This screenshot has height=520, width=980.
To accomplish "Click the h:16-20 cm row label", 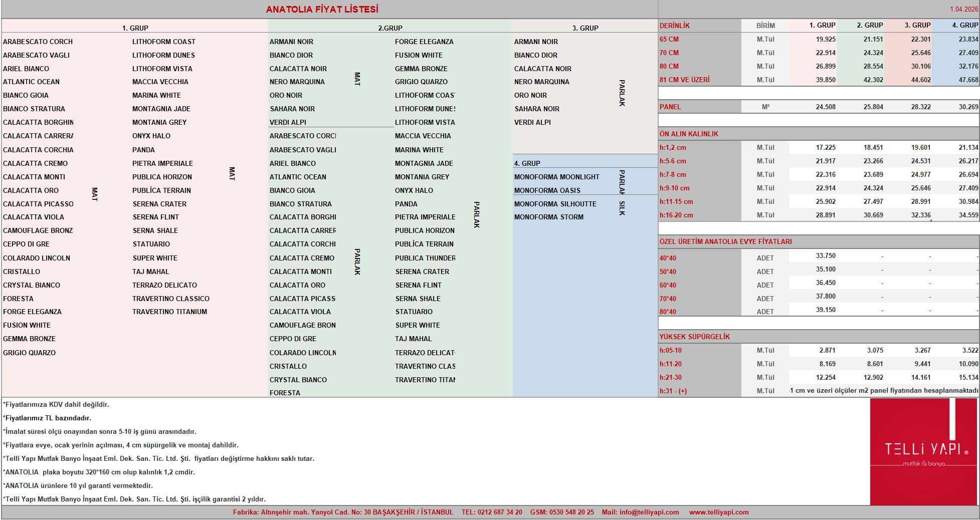I will point(676,215).
